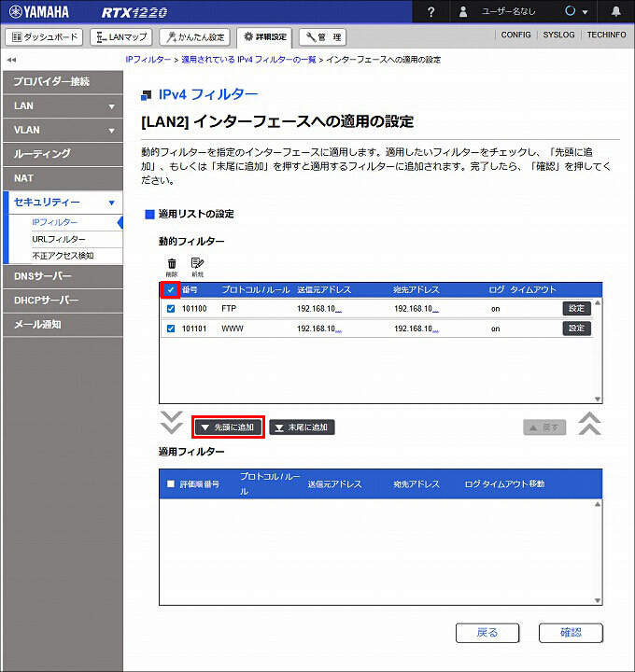Open the help question mark icon
The width and height of the screenshot is (635, 672).
coord(430,12)
